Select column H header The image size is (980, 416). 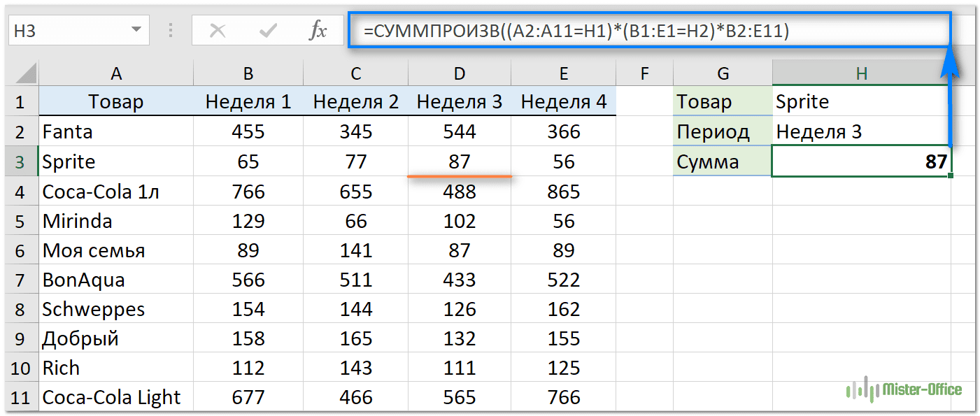tap(862, 73)
